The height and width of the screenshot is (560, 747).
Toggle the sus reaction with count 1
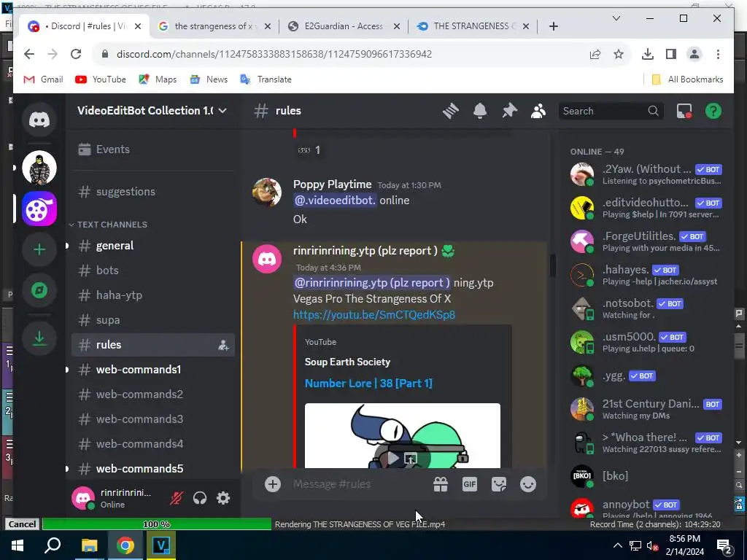click(x=309, y=150)
